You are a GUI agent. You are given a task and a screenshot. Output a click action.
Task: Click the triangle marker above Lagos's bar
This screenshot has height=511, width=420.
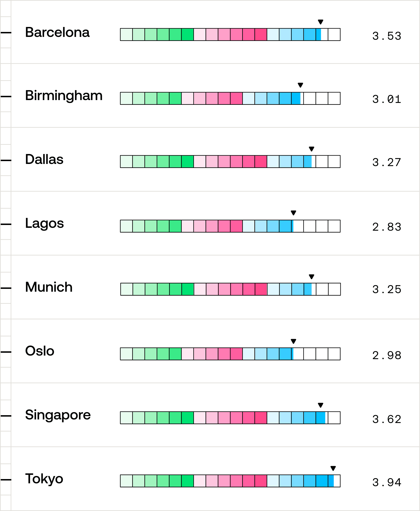[x=293, y=213]
